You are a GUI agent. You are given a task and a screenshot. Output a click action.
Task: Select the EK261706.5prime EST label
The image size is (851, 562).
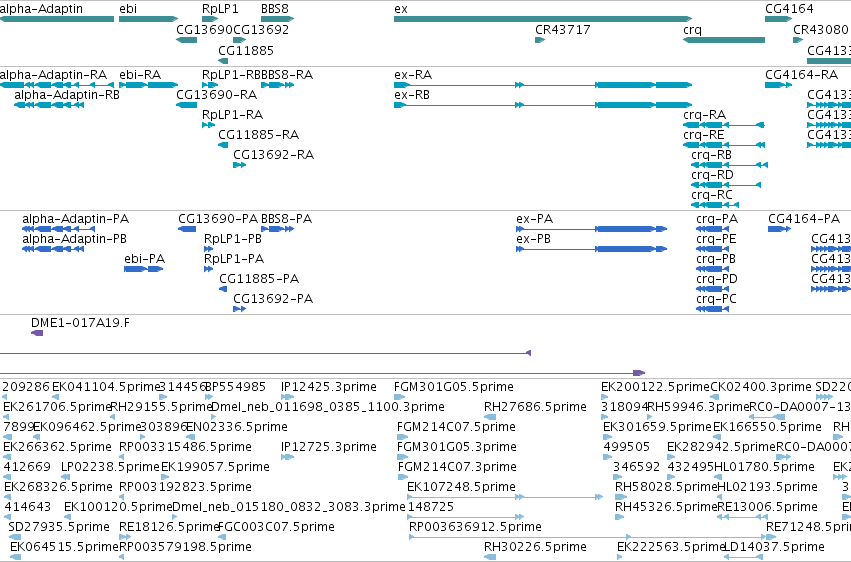click(x=57, y=407)
